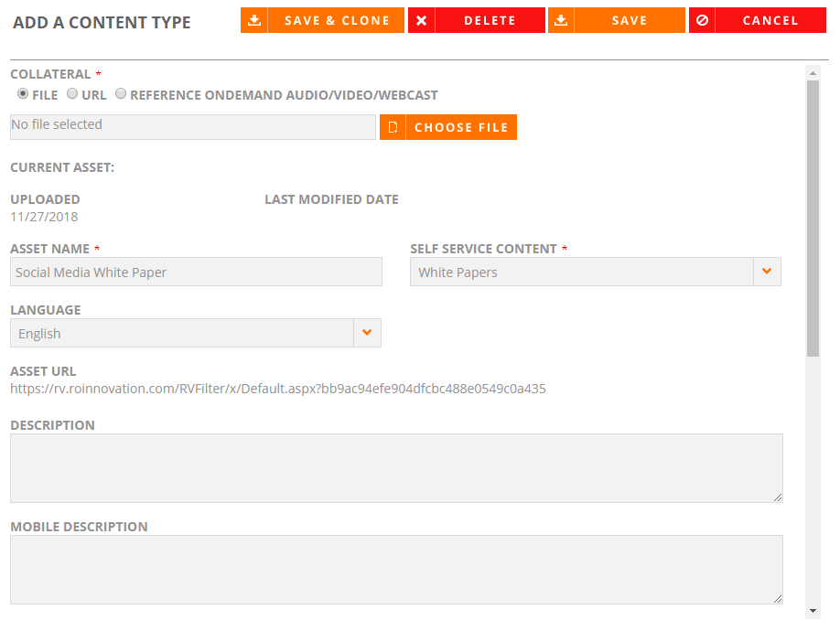The height and width of the screenshot is (620, 840).
Task: Expand the Language dropdown arrow
Action: (x=367, y=333)
